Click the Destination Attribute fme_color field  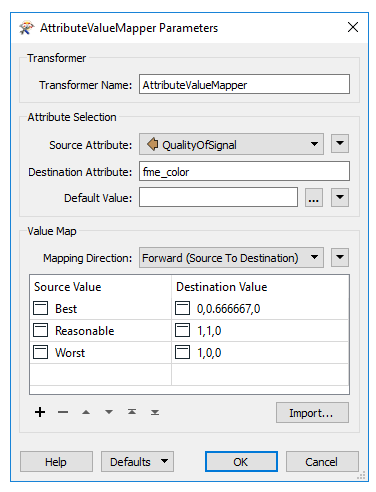tap(244, 171)
